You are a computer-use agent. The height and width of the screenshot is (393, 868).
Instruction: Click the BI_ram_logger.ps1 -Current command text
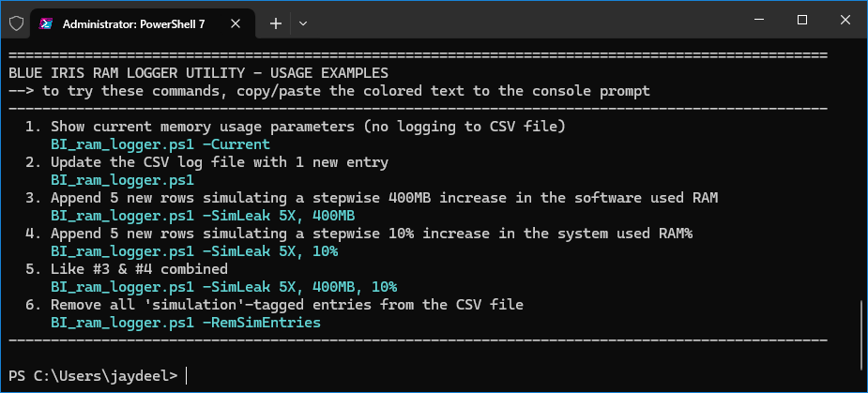point(160,144)
